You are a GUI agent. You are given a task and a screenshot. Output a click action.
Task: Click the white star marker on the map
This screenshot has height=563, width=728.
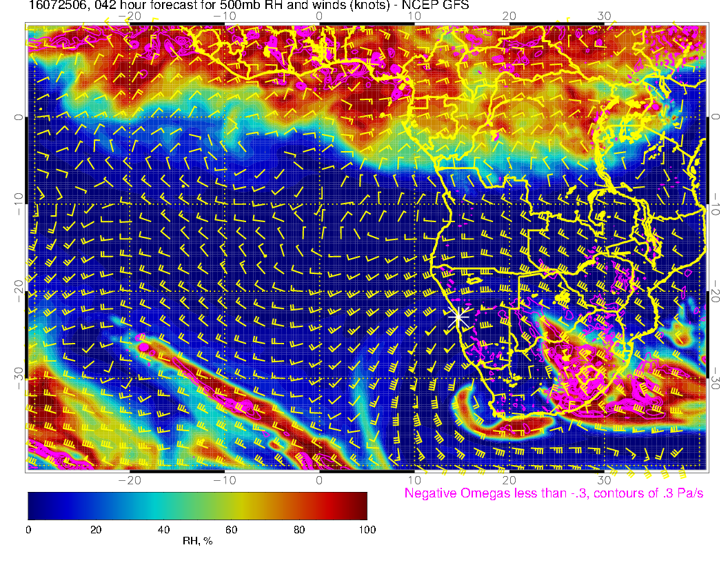[x=458, y=317]
